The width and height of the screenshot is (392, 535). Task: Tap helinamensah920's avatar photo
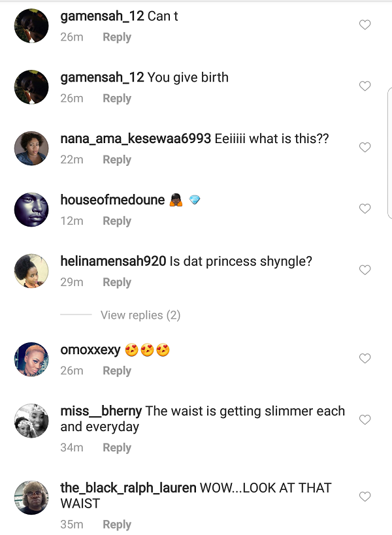[31, 271]
